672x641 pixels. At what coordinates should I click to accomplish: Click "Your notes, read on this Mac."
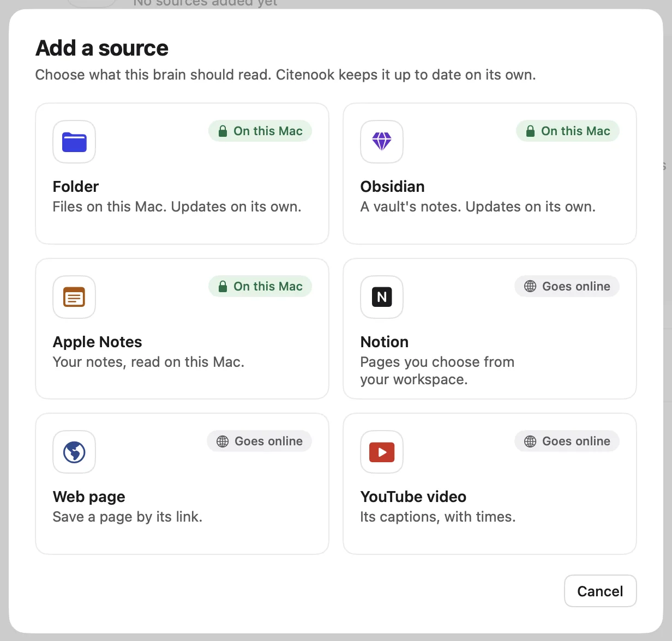(148, 362)
